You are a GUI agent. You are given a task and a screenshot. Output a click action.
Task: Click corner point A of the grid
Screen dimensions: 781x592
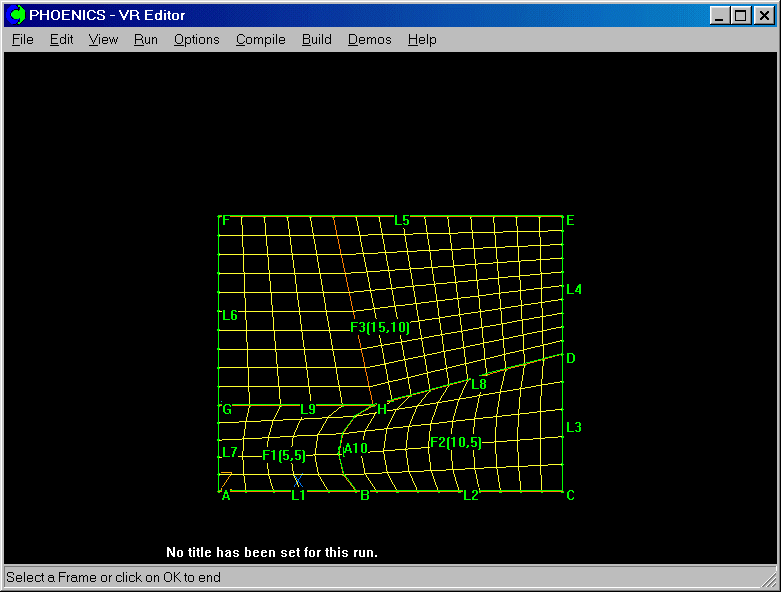pos(225,495)
